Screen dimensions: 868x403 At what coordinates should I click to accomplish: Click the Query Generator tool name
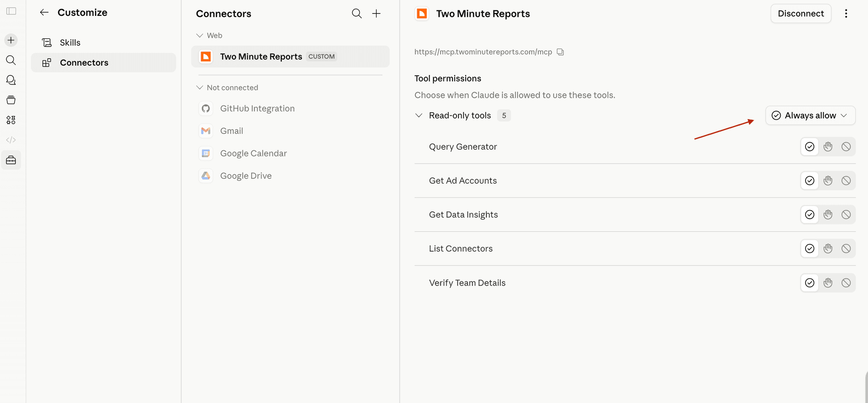click(463, 147)
